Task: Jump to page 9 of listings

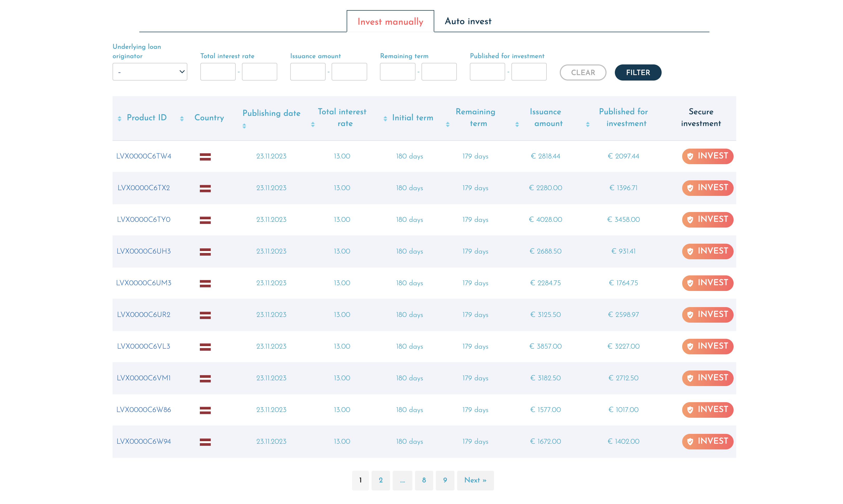Action: 445,480
